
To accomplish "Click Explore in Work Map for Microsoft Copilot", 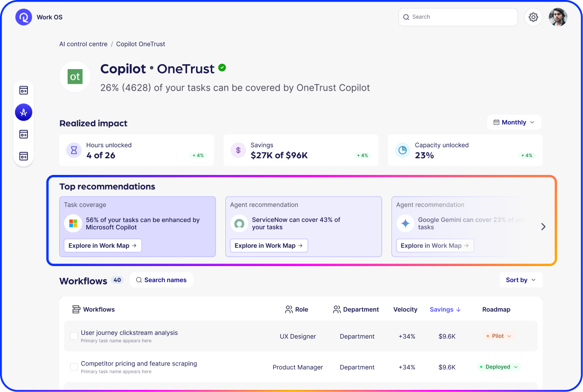I will (x=102, y=245).
